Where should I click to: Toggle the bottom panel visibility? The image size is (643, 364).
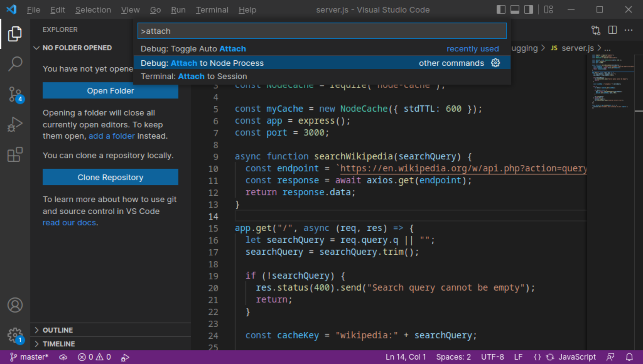pos(514,9)
